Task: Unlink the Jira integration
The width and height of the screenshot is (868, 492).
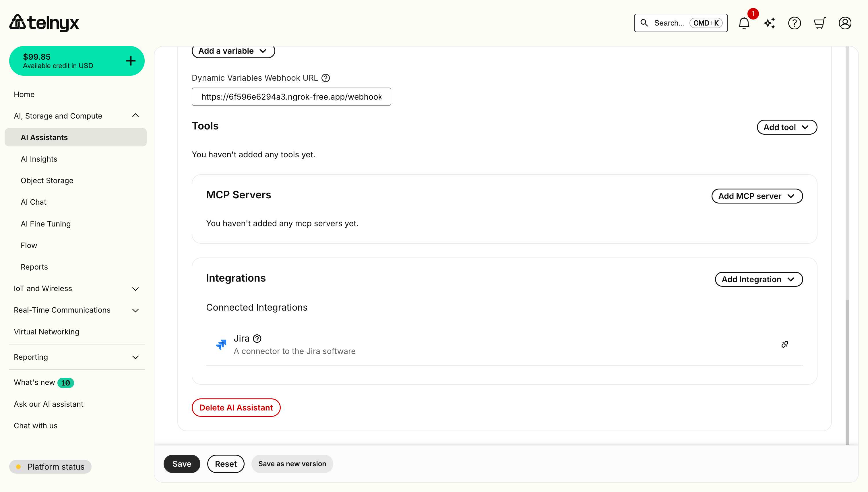Action: coord(785,344)
